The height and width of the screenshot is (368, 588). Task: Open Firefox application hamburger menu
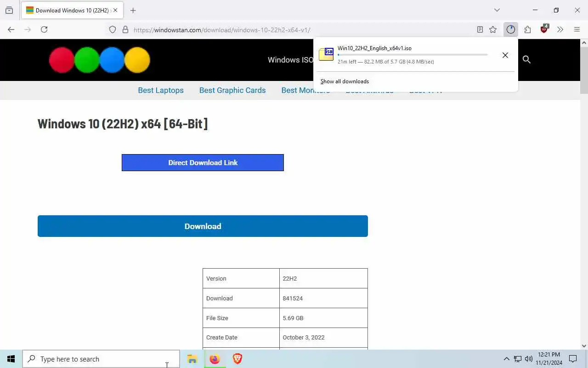[577, 29]
